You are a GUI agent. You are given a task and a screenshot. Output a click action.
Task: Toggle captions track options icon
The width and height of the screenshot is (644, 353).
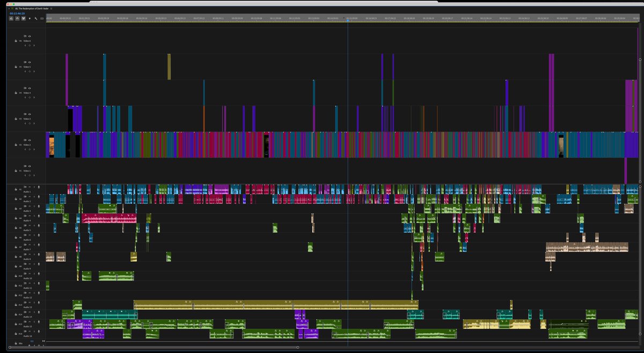tap(42, 19)
